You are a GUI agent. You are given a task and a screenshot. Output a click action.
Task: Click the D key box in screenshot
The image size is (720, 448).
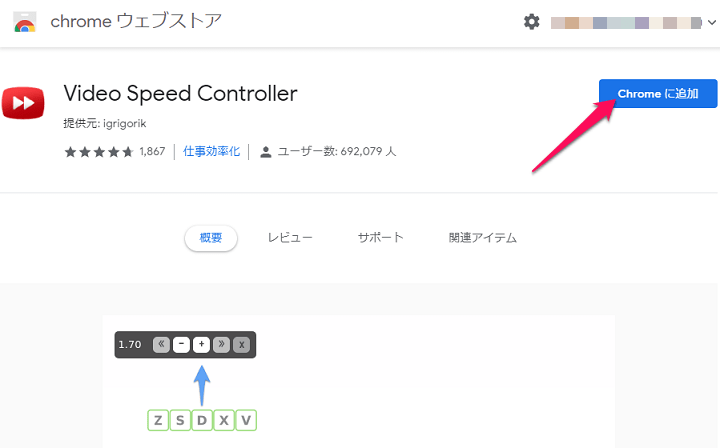[202, 420]
